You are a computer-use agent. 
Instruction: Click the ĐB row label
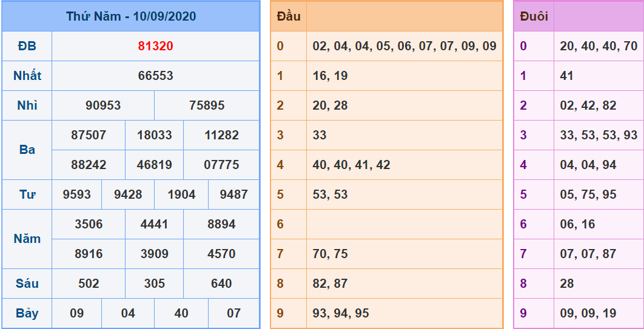tap(27, 46)
